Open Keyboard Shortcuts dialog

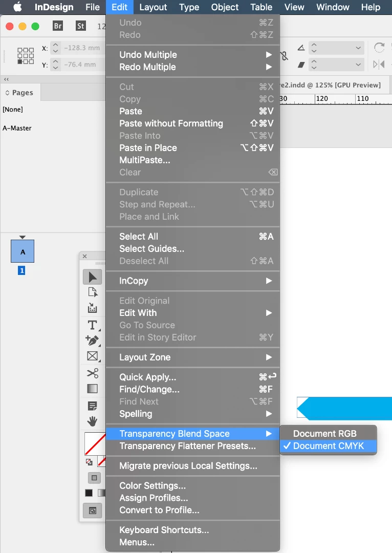pyautogui.click(x=193, y=530)
